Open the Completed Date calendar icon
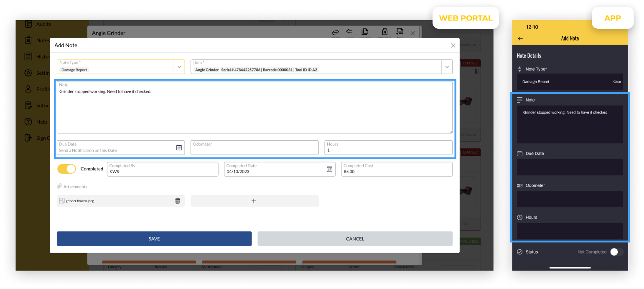Image resolution: width=644 pixels, height=289 pixels. [x=329, y=169]
